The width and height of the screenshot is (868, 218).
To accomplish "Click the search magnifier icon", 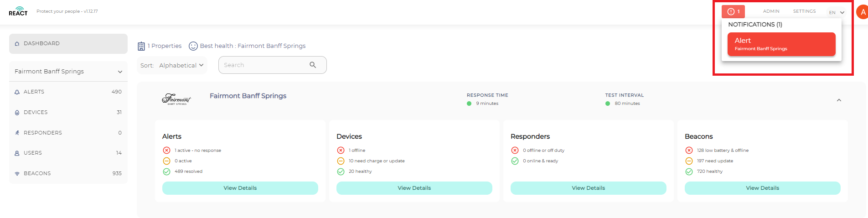I will 313,65.
